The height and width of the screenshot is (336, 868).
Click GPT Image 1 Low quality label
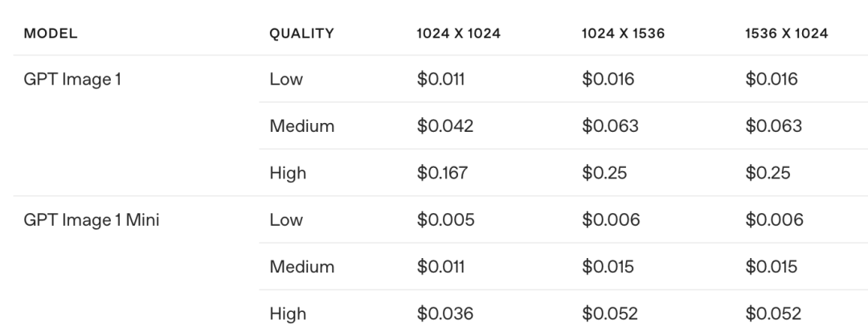286,80
